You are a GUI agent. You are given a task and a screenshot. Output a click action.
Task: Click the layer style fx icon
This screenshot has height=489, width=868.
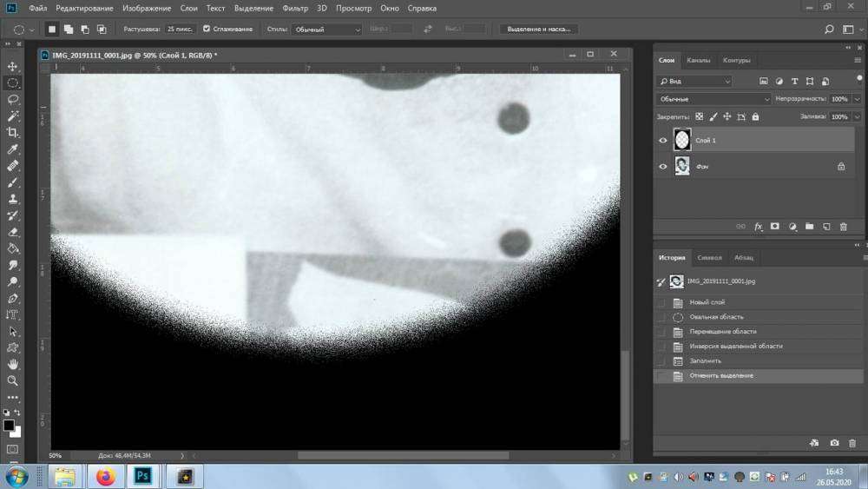758,227
